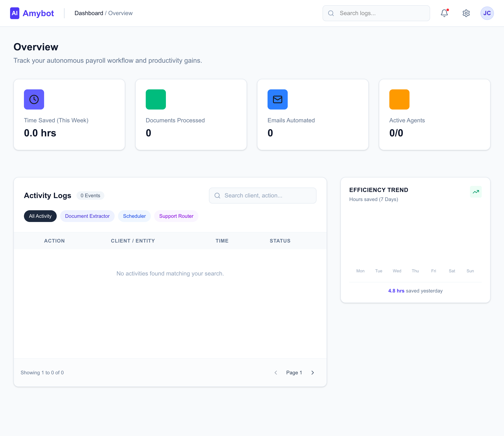The width and height of the screenshot is (504, 436).
Task: Click the orange Active Agents icon
Action: [399, 99]
